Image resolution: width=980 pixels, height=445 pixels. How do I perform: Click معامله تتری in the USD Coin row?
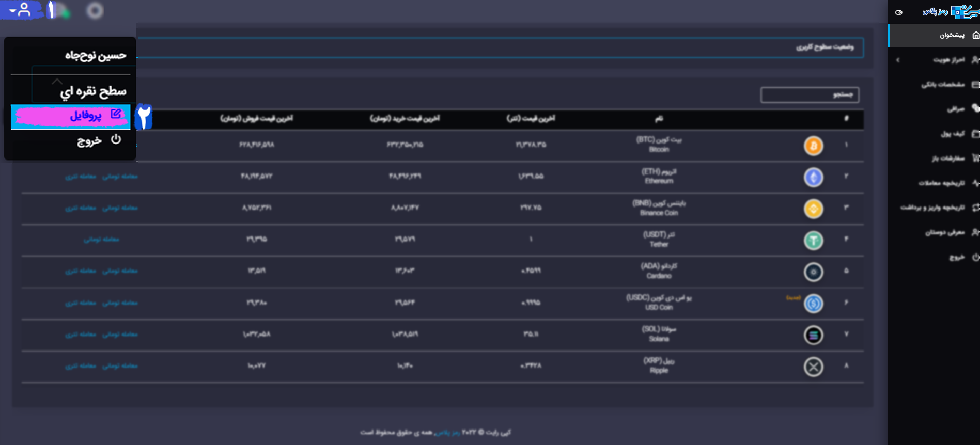(x=81, y=303)
